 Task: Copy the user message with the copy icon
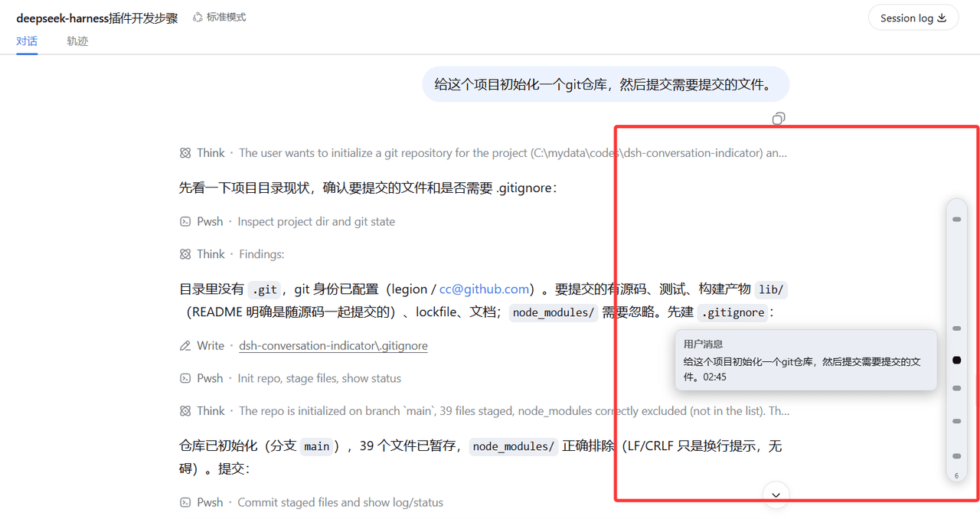(779, 119)
